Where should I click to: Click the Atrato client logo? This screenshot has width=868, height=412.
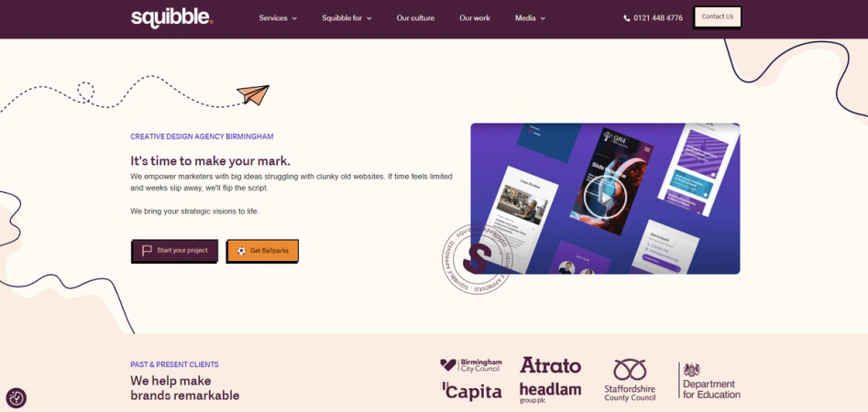pos(550,365)
